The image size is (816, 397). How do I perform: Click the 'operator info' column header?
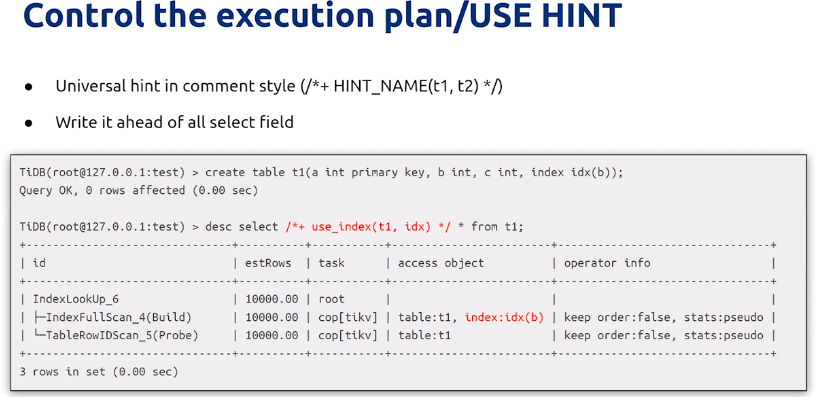[x=607, y=263]
